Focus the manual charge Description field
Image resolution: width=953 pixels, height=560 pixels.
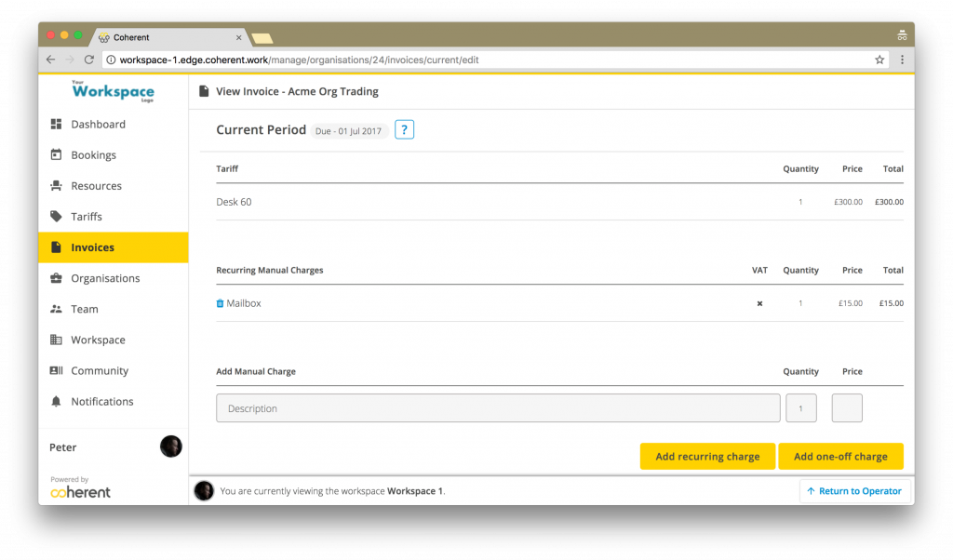tap(499, 408)
